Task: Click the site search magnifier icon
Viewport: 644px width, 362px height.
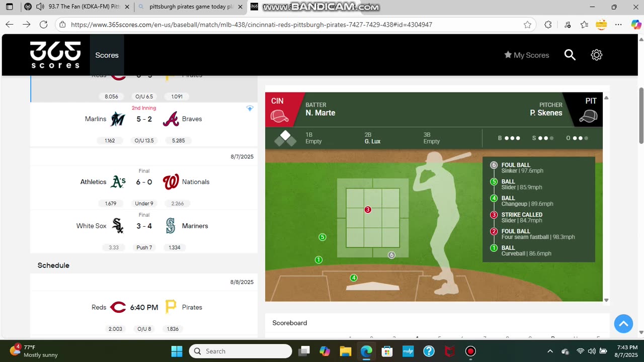Action: 570,55
